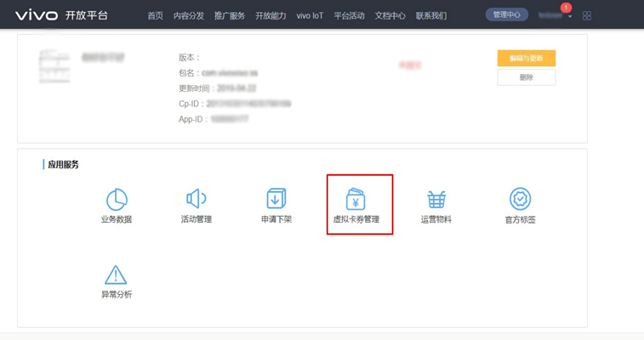This screenshot has height=340, width=644.
Task: Click the 更新时间 field text
Action: pos(217,88)
